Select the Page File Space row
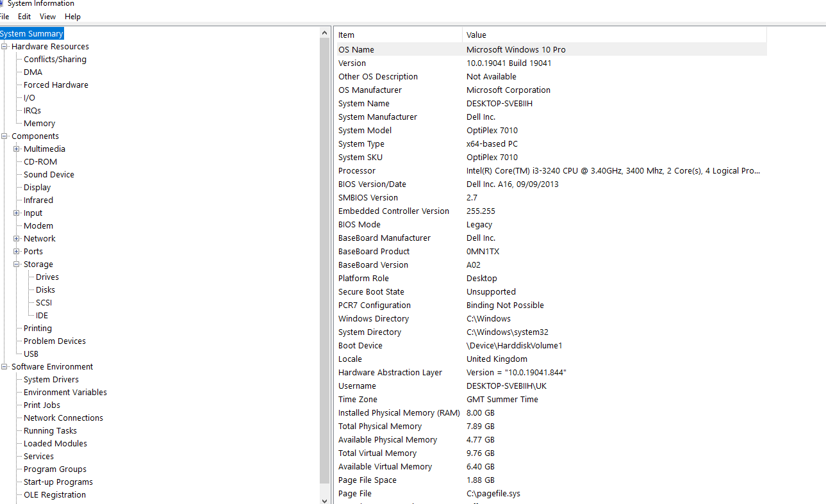826x504 pixels. 550,480
